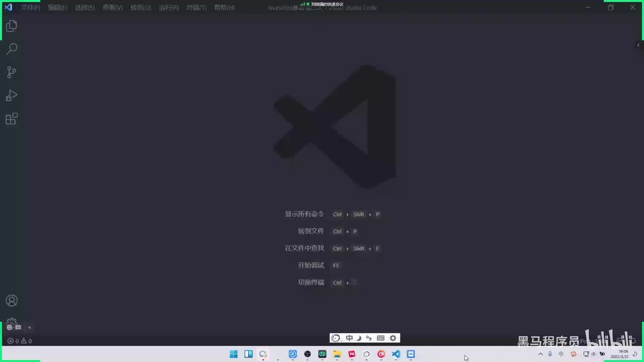
Task: Toggle Chinese/English input mode 中
Action: point(349,338)
